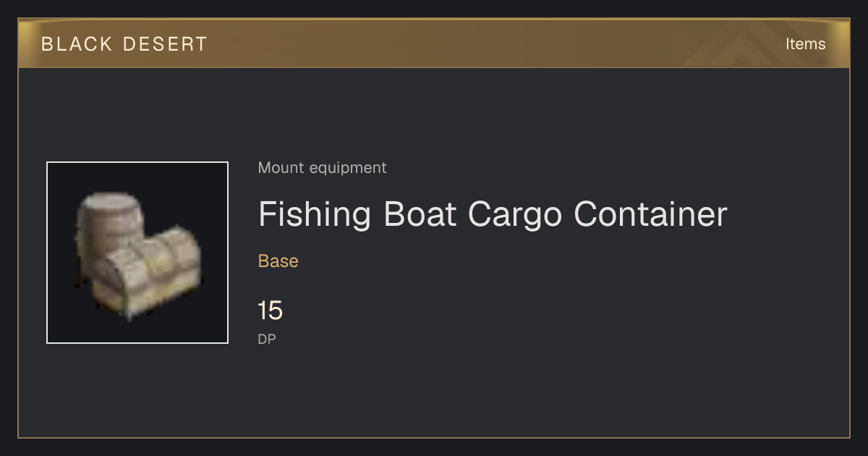Click the word Fishing in the item name
This screenshot has width=868, height=456.
(x=315, y=214)
